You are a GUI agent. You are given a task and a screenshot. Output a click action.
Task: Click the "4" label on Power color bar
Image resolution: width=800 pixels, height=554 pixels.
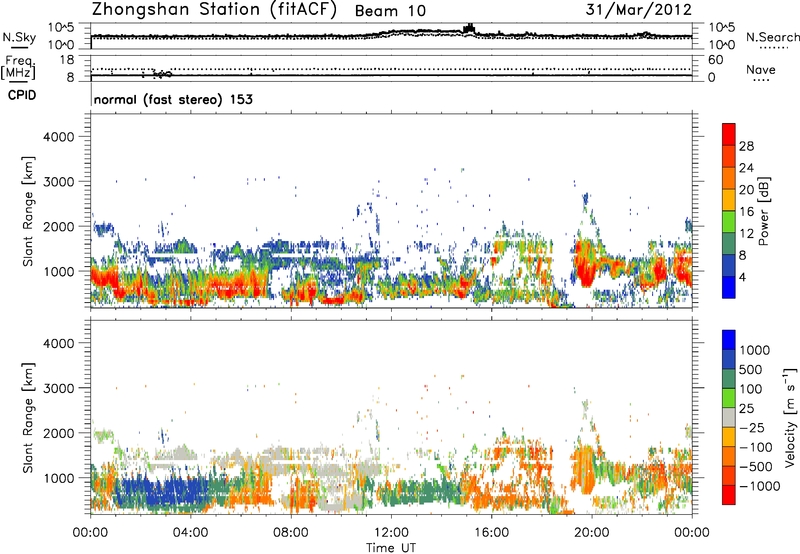(742, 278)
